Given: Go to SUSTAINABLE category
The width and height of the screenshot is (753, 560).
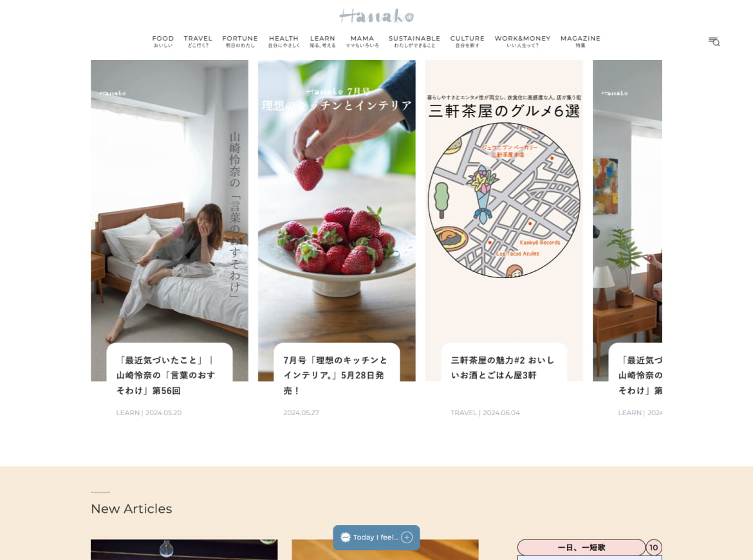Looking at the screenshot, I should pyautogui.click(x=414, y=41).
